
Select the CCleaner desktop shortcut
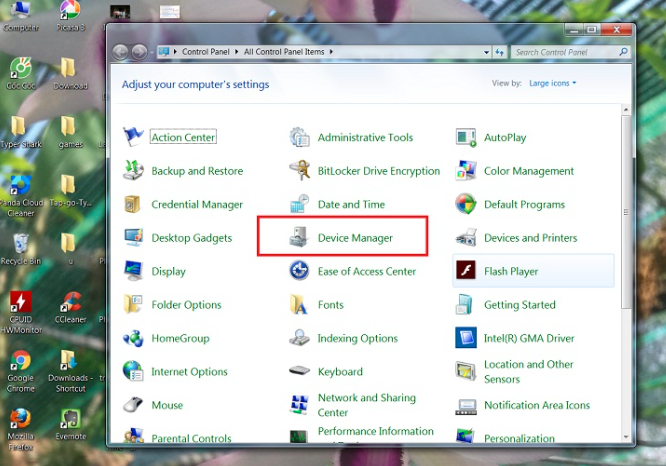point(71,308)
